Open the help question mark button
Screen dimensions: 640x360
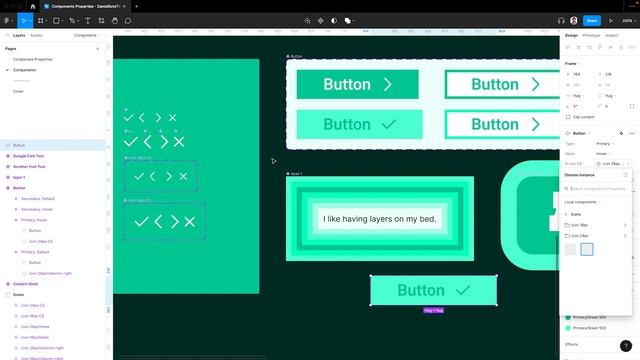(x=626, y=346)
